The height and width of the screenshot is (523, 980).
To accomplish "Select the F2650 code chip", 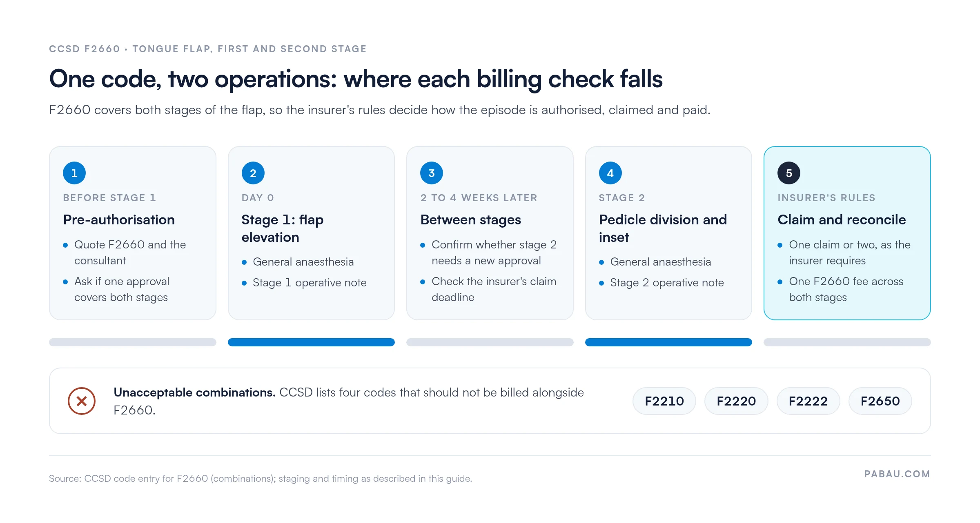I will click(880, 401).
